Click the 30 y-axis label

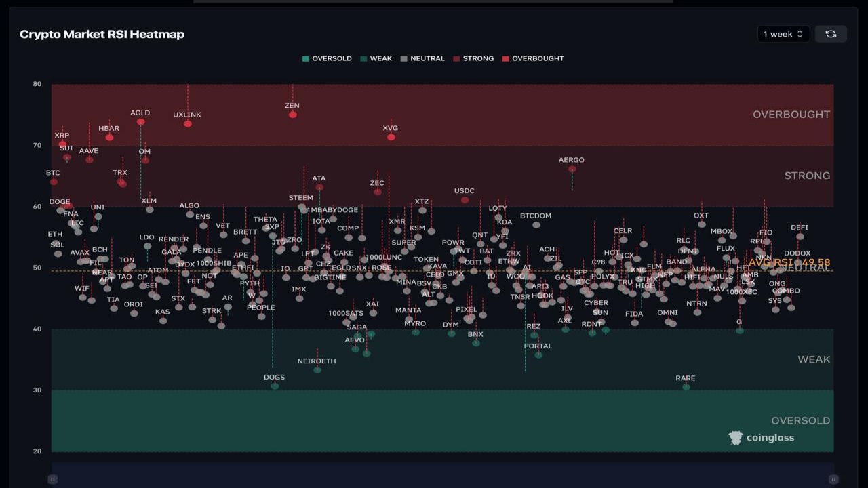click(x=37, y=390)
